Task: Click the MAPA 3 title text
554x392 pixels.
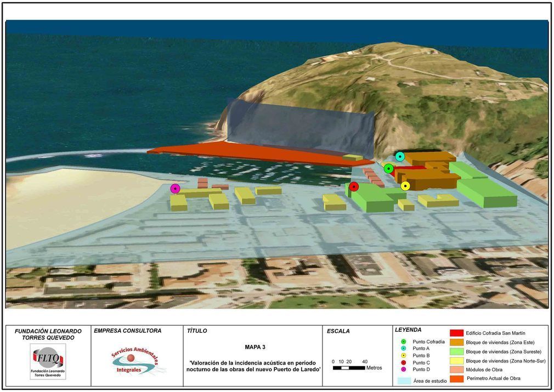Action: click(255, 347)
